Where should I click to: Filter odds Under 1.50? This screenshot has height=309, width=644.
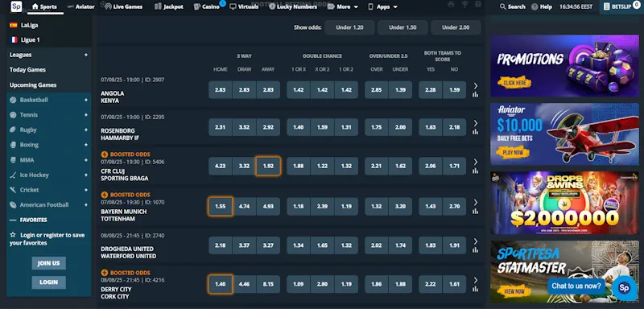(402, 27)
